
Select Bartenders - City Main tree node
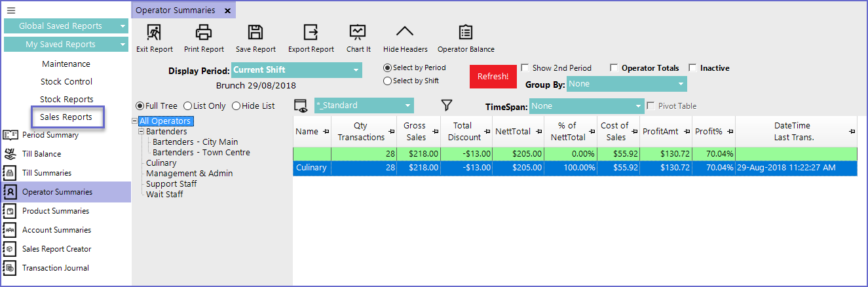pos(195,142)
